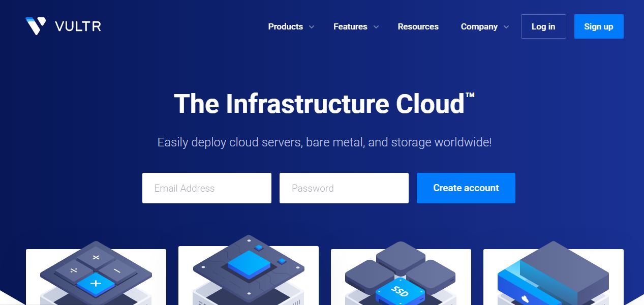Image resolution: width=644 pixels, height=305 pixels.
Task: Open the Products menu
Action: coord(286,26)
